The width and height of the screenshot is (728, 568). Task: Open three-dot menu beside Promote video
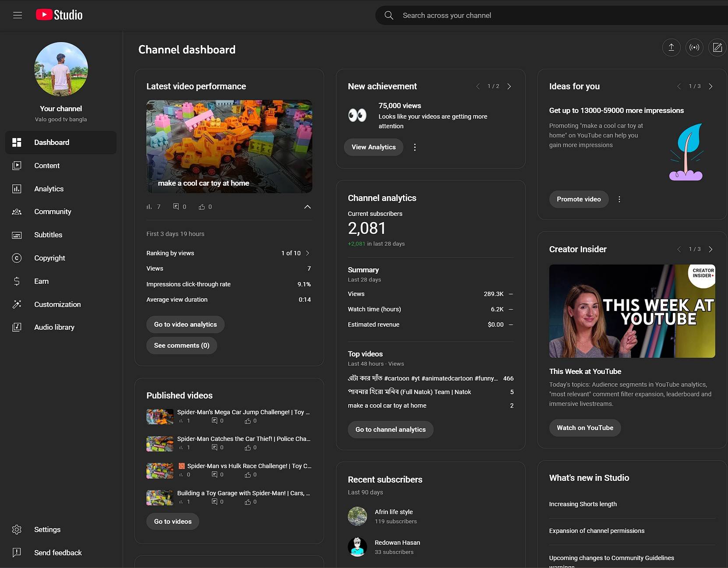pyautogui.click(x=619, y=199)
